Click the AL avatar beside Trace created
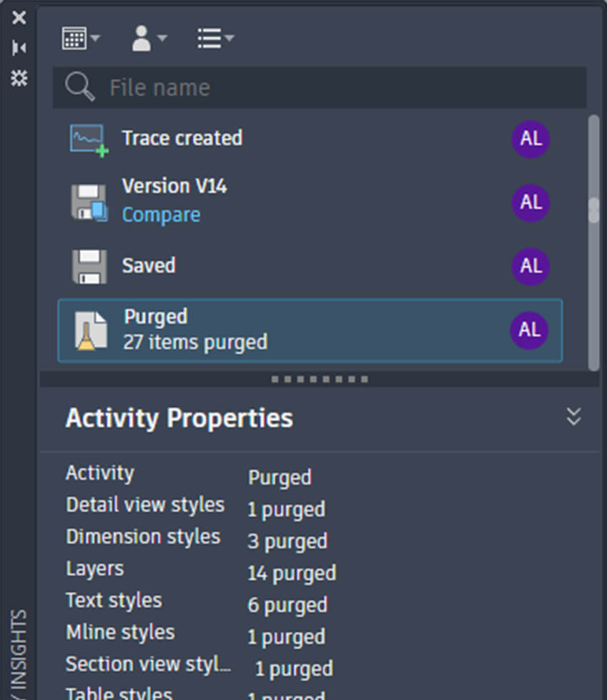 530,139
